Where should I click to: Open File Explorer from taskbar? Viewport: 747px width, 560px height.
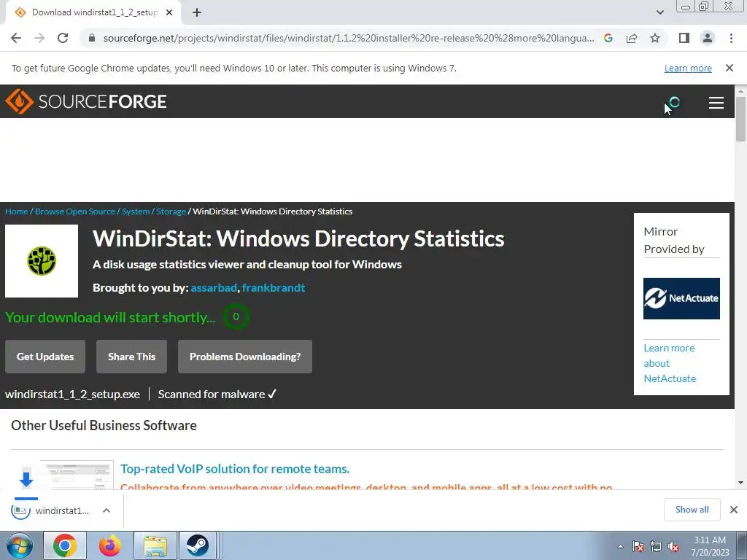(155, 545)
